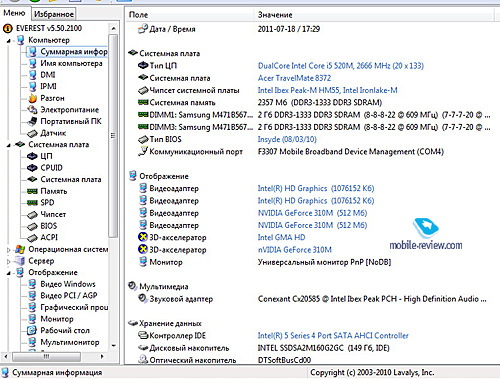The width and height of the screenshot is (500, 379).
Task: Click the vertical scrollbar thumb in tree
Action: (x=113, y=136)
